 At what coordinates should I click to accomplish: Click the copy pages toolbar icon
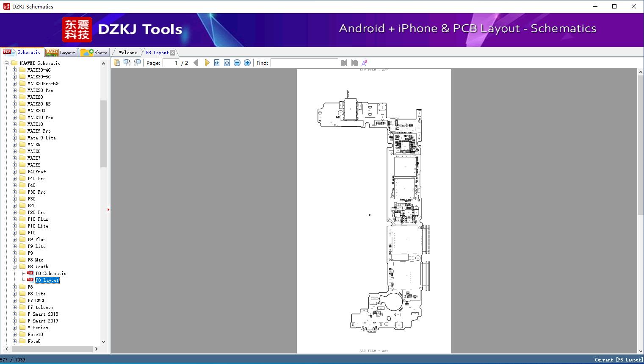pyautogui.click(x=117, y=63)
